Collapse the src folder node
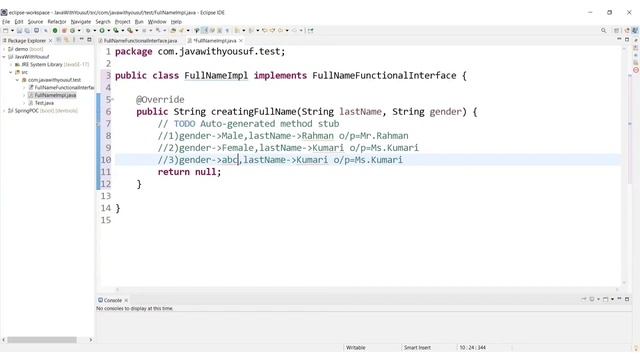 [11, 72]
